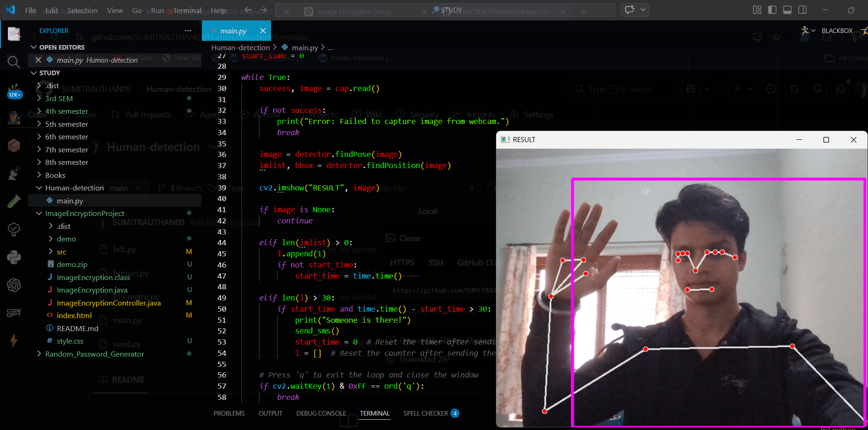Collapse the OPEN EDITORS section
The image size is (868, 430).
coord(33,47)
